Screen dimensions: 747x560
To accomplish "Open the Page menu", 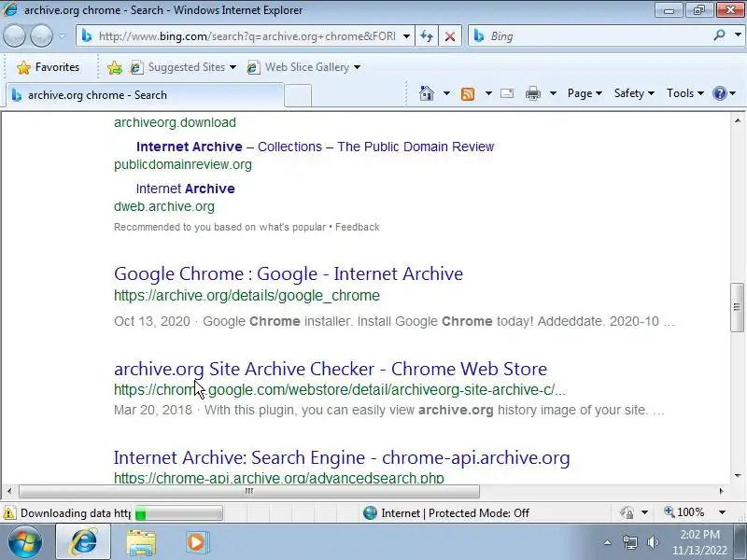I will pos(585,93).
